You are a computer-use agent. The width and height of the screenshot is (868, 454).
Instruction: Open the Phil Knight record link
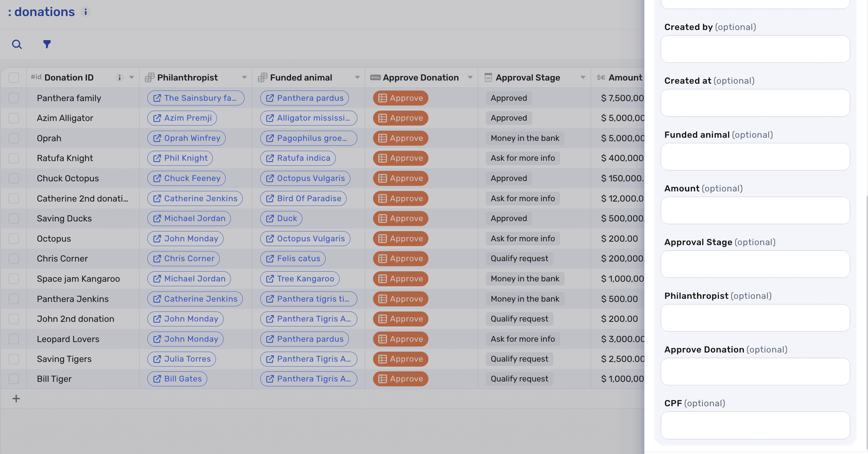180,158
